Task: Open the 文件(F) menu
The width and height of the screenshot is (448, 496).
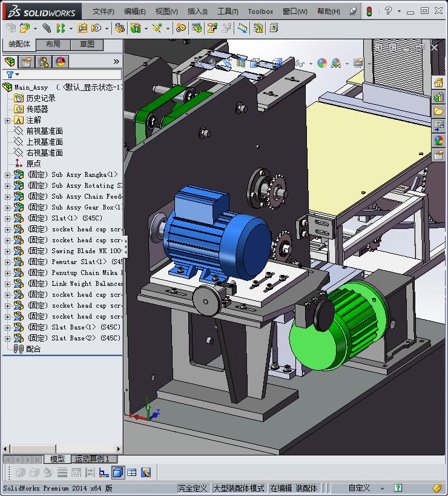Action: pos(103,12)
